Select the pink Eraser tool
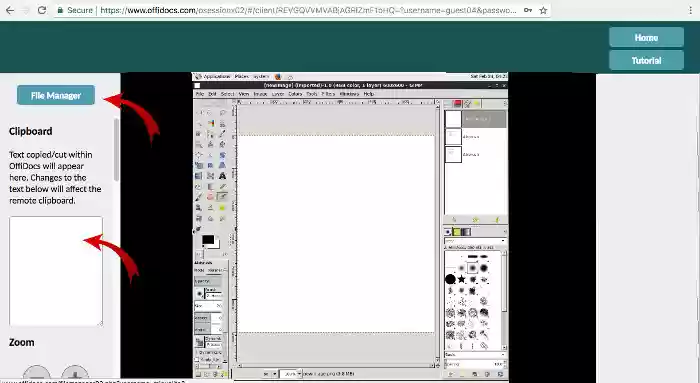The height and width of the screenshot is (383, 700). pos(211,197)
